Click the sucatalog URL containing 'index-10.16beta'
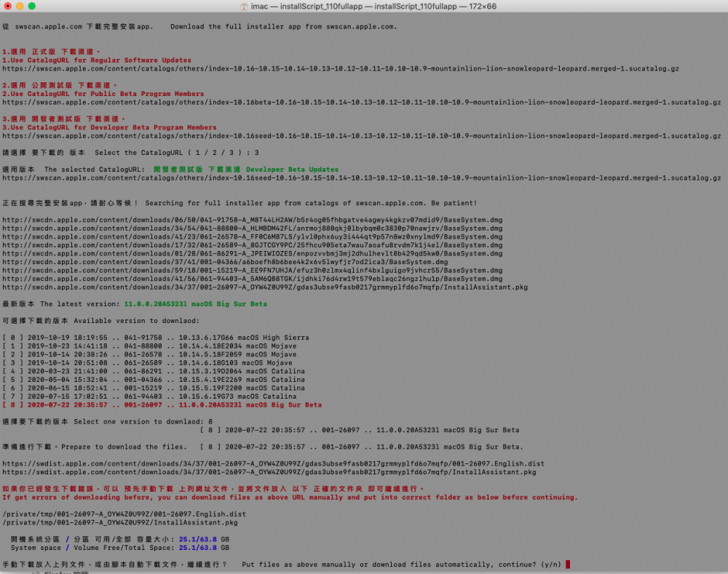The width and height of the screenshot is (728, 574). click(x=362, y=102)
